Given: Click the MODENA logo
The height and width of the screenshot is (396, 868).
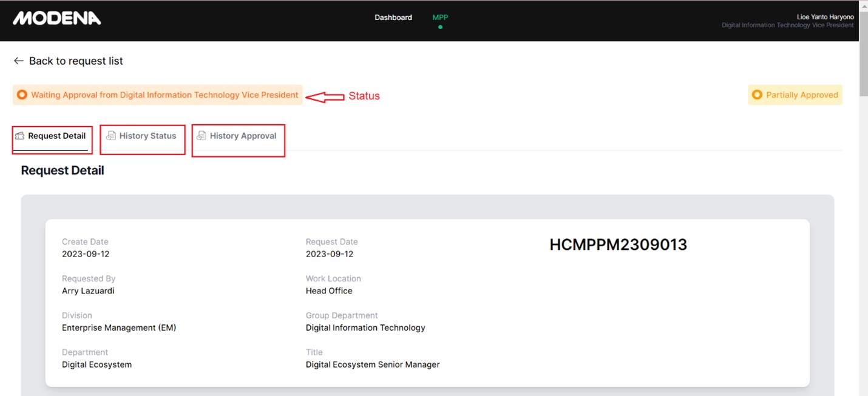Looking at the screenshot, I should [57, 18].
